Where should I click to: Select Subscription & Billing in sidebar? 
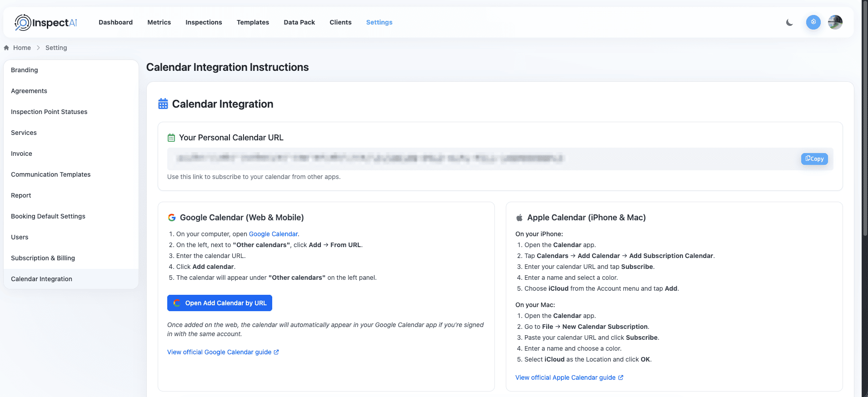[x=43, y=258]
